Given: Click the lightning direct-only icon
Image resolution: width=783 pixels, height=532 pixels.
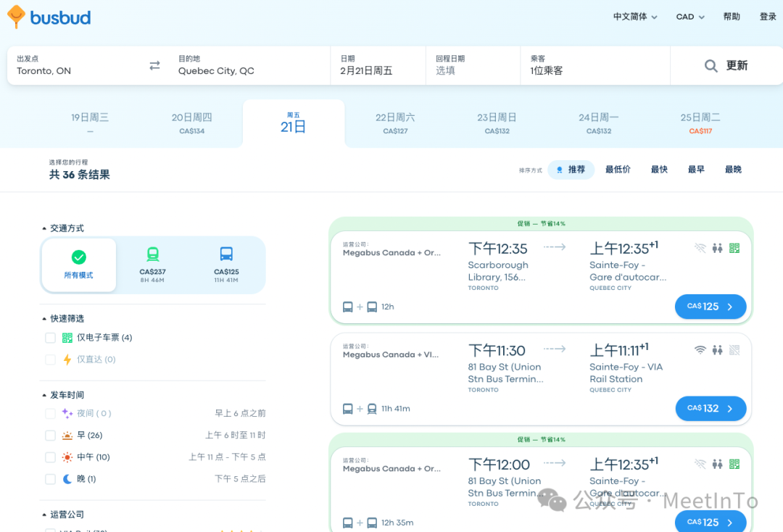Looking at the screenshot, I should (67, 359).
